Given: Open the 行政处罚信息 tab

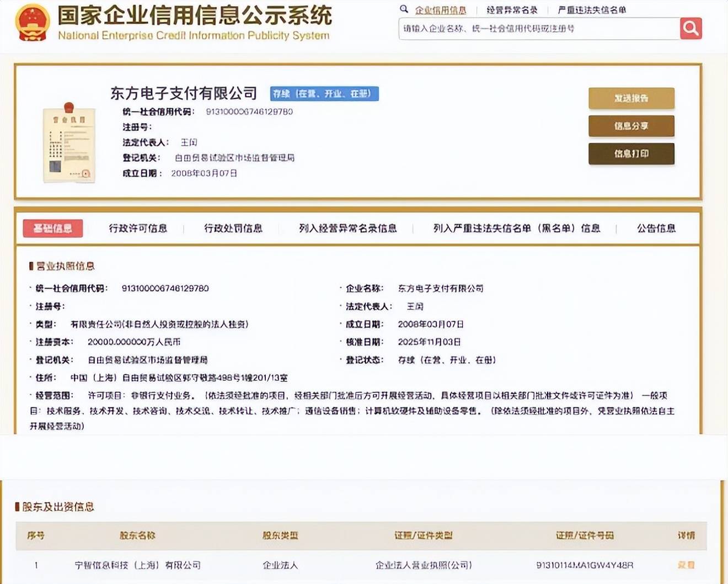Looking at the screenshot, I should pos(233,229).
